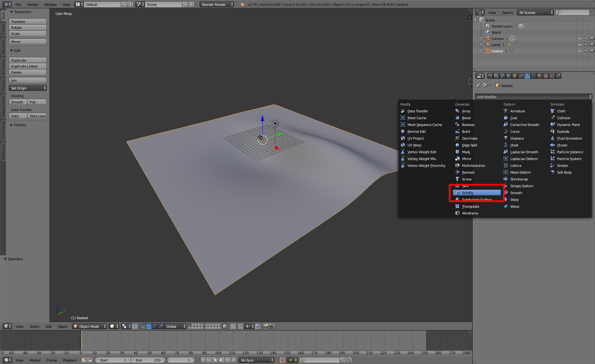Click the outliner search field
Screen dimensions: 595x364
573,12
